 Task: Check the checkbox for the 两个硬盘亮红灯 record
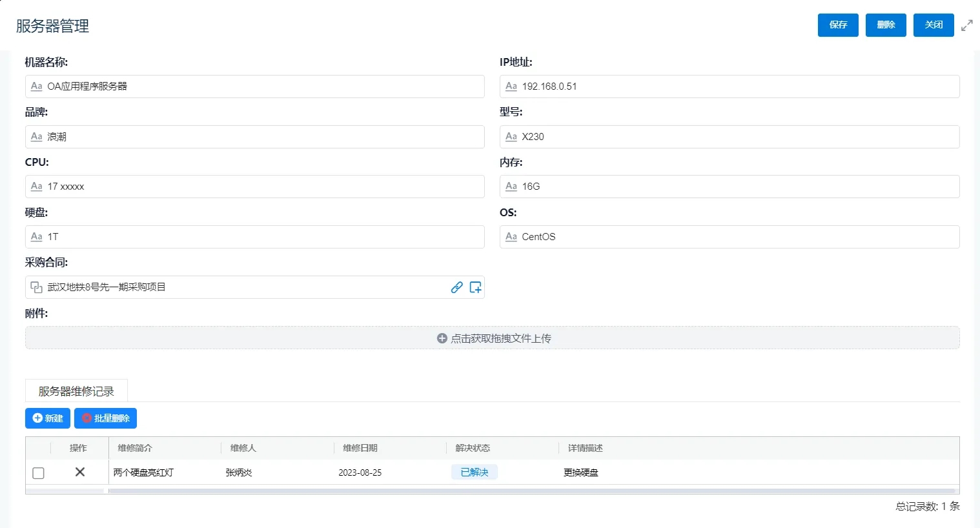(39, 473)
